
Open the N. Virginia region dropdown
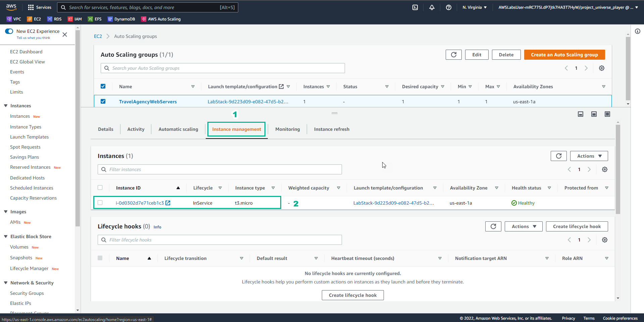[475, 7]
